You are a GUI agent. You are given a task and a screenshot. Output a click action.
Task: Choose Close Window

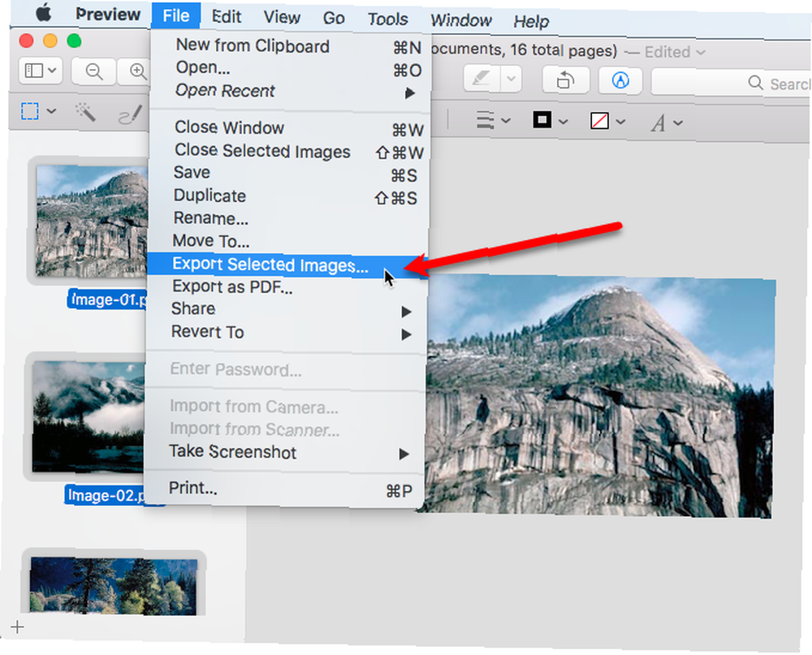click(288, 128)
